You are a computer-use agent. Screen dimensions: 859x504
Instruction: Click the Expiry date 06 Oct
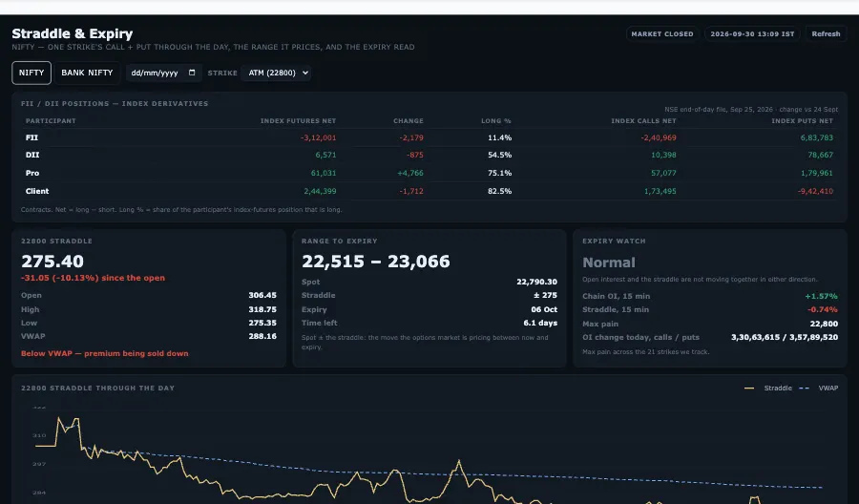click(x=544, y=309)
